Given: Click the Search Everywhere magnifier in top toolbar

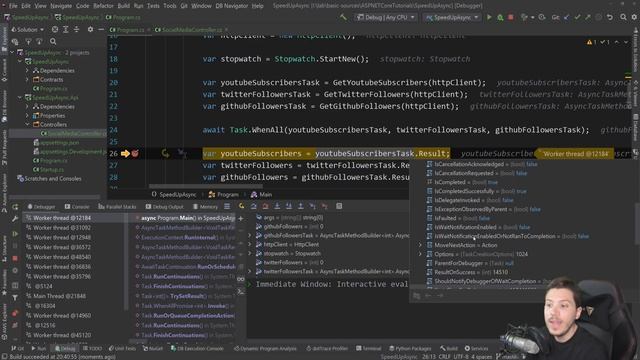Looking at the screenshot, I should click(x=623, y=17).
